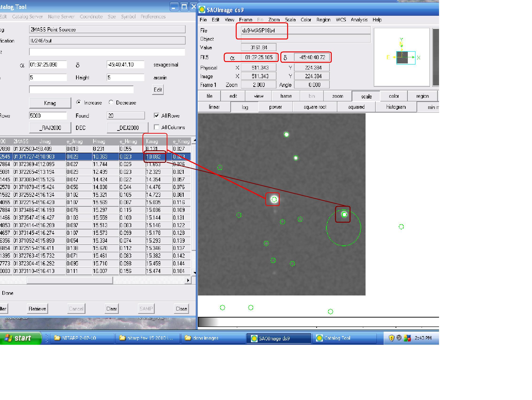Click the 'file' buttonbar tab in ds9
Image resolution: width=532 pixels, height=400 pixels.
click(x=209, y=96)
